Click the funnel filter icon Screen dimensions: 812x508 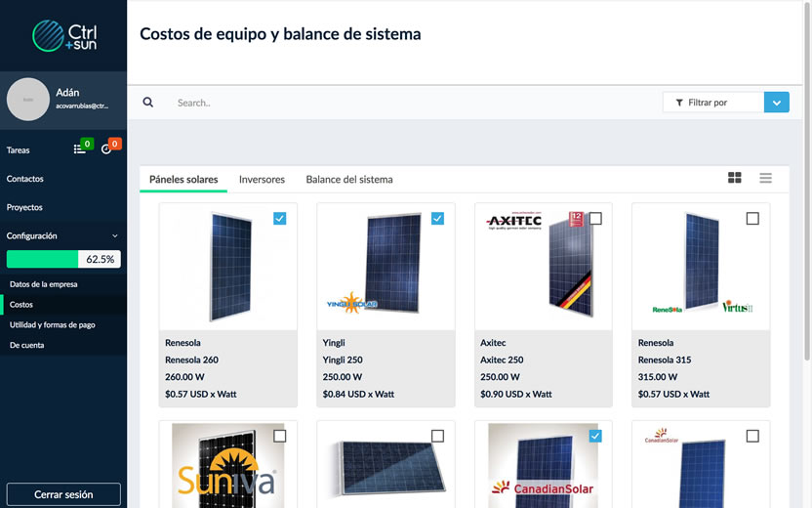tap(679, 103)
